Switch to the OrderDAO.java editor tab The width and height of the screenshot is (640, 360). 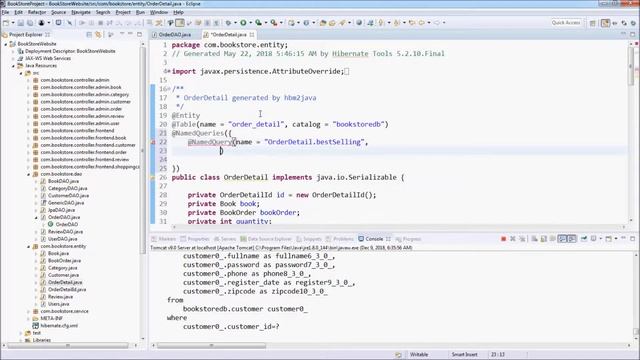pos(175,35)
